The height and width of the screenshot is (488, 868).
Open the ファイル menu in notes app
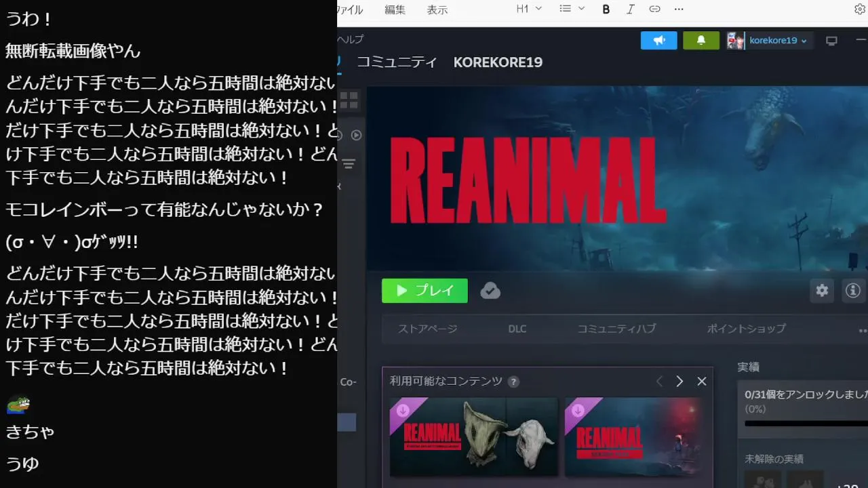coord(350,9)
